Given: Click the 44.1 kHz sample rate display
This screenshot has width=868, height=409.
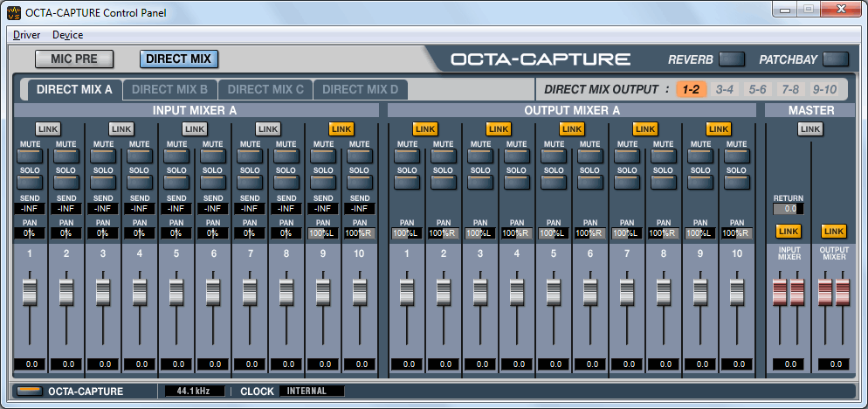Looking at the screenshot, I should point(195,391).
